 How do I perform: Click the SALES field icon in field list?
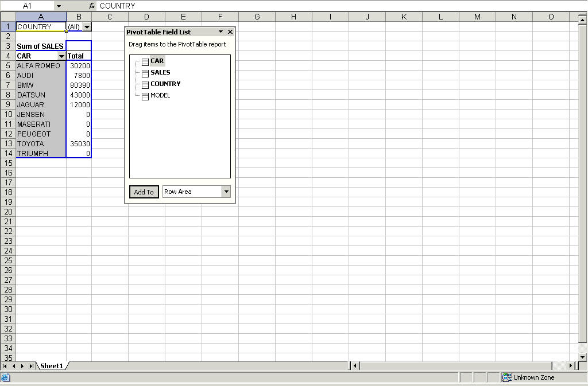pos(145,73)
